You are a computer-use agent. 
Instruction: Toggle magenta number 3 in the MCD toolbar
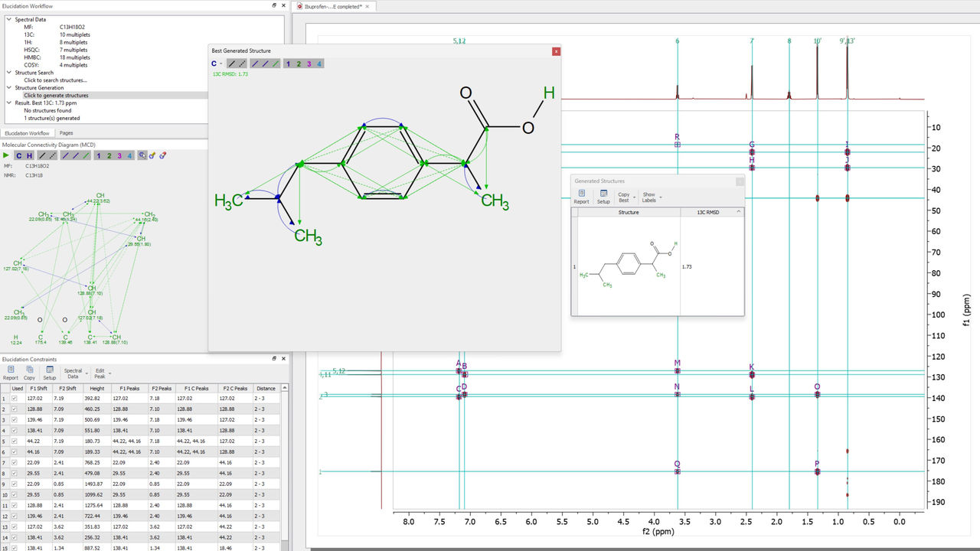tap(119, 155)
